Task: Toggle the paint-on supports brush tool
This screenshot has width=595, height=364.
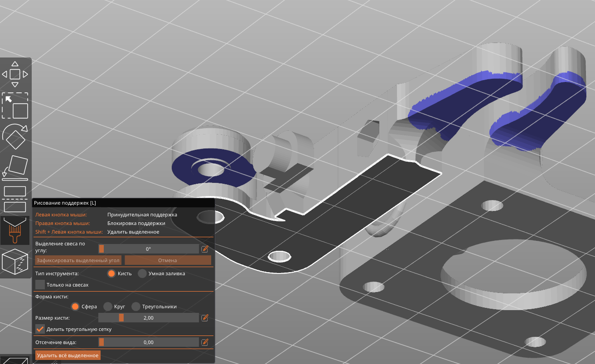Action: pos(15,230)
